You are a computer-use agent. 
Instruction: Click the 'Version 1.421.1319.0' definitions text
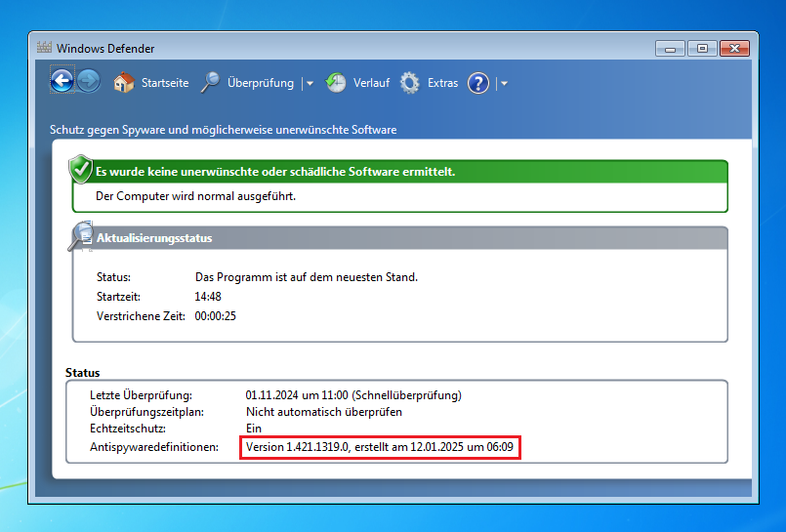pyautogui.click(x=297, y=447)
